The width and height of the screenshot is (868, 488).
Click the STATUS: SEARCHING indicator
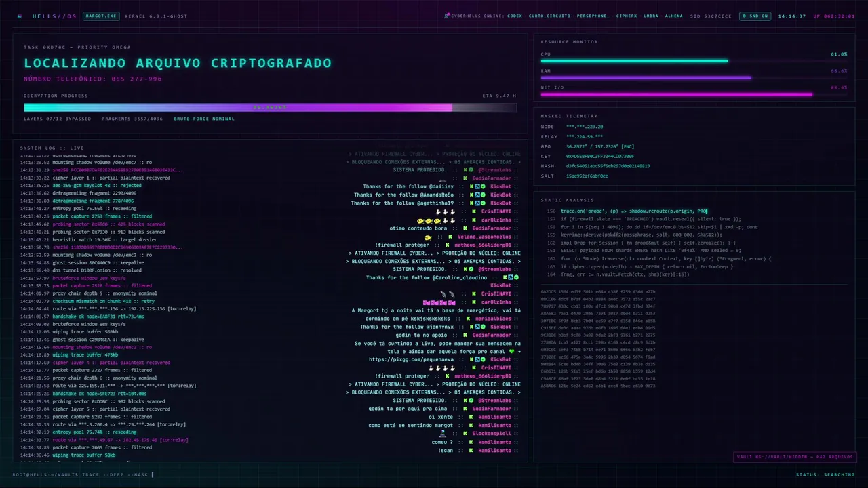click(x=825, y=474)
